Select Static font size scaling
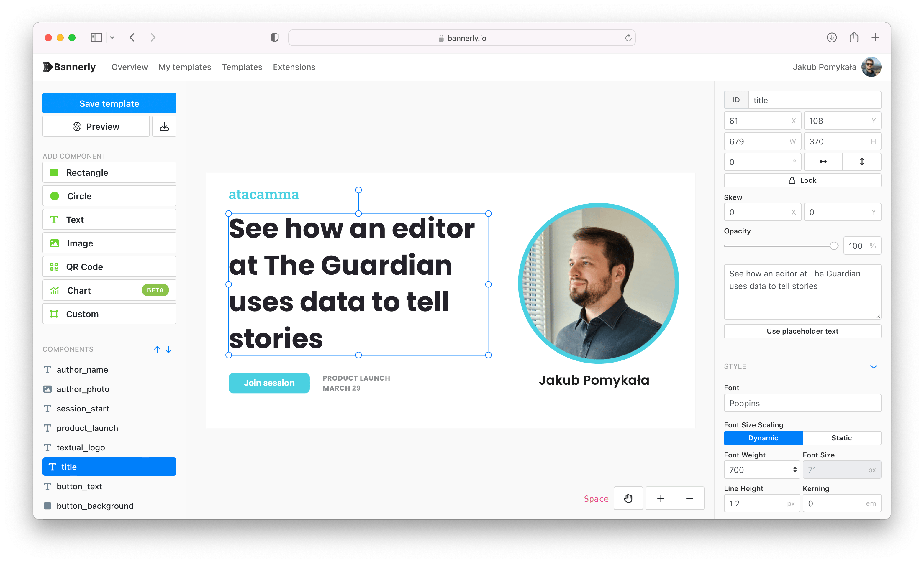This screenshot has width=924, height=563. [841, 438]
